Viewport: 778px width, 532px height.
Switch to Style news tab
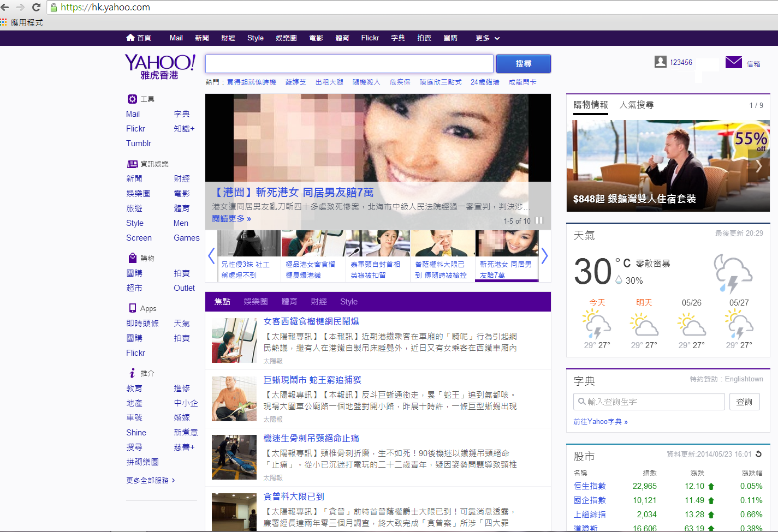click(348, 302)
